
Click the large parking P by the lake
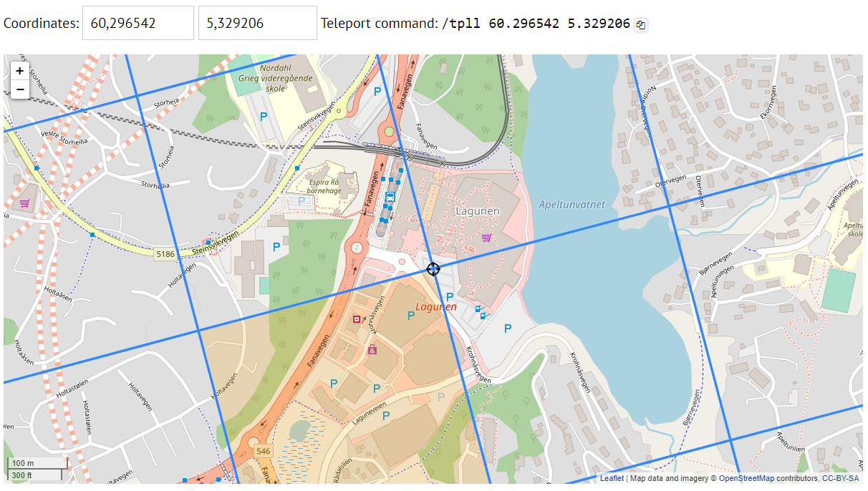[x=508, y=329]
